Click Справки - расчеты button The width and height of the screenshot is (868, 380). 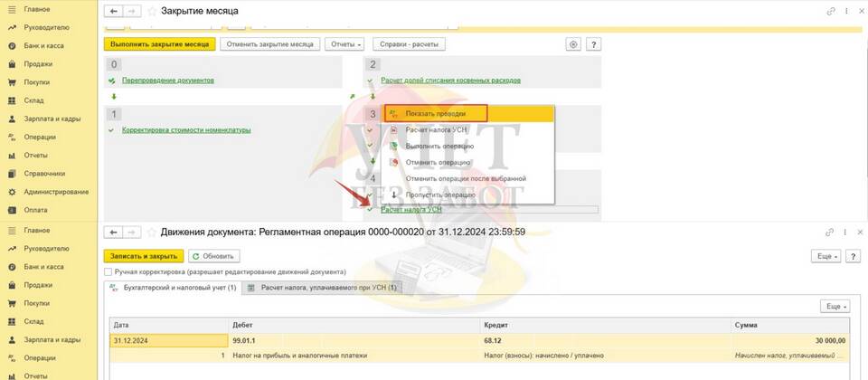pyautogui.click(x=409, y=44)
